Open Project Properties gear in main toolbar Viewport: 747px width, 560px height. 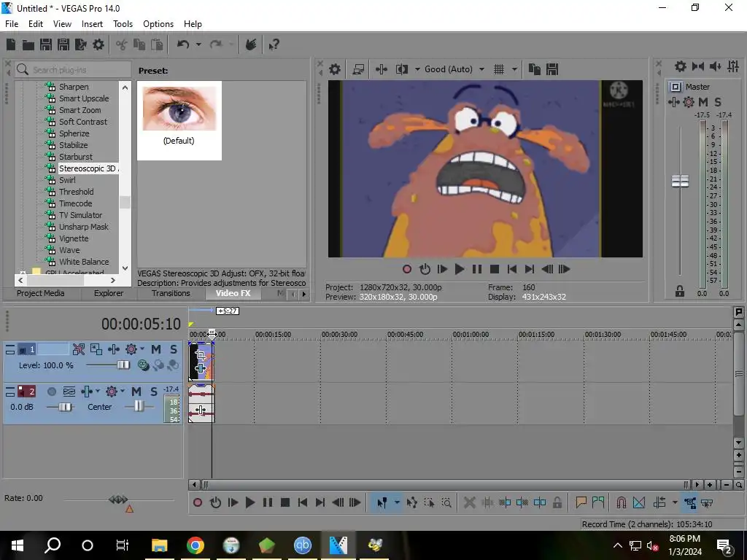click(98, 44)
